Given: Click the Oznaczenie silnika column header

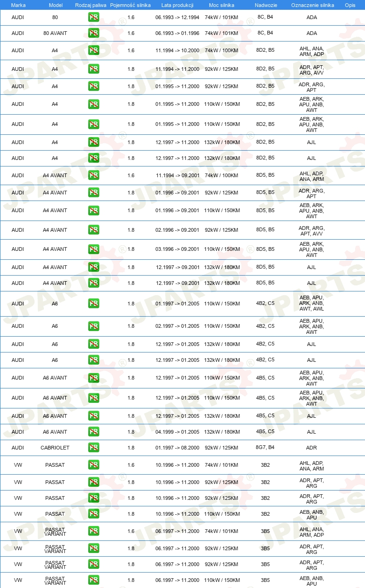Looking at the screenshot, I should click(x=313, y=5).
